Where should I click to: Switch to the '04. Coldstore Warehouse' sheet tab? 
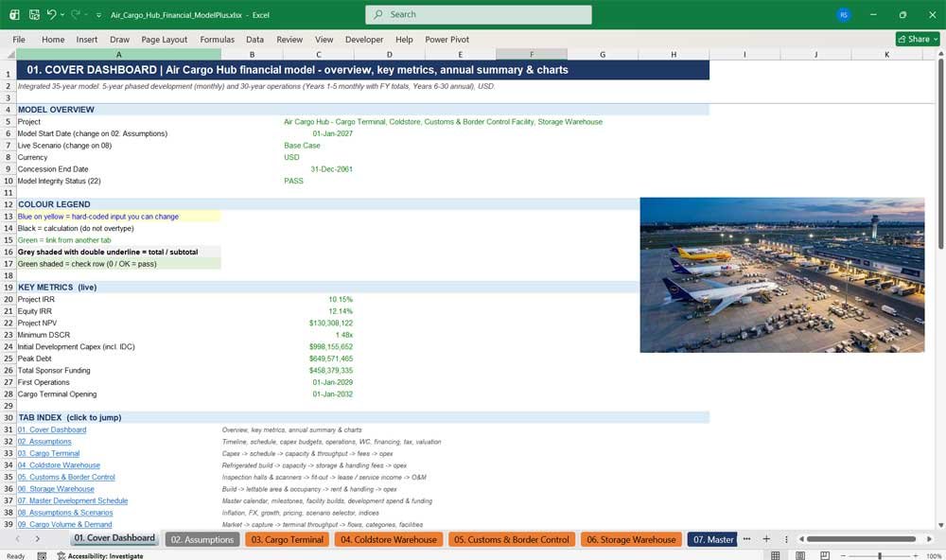click(x=389, y=539)
